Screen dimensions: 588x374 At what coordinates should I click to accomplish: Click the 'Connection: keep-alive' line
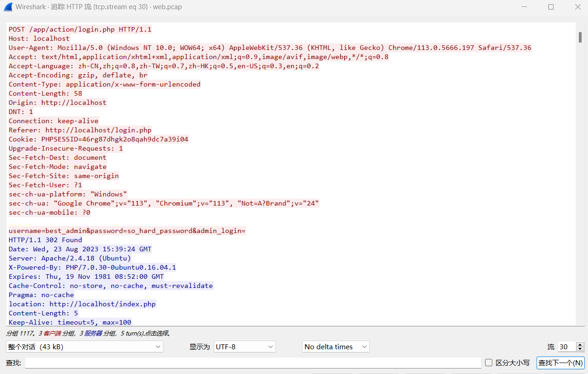coord(54,121)
